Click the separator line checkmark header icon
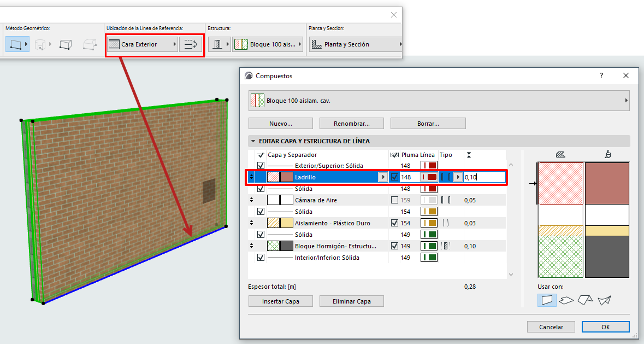The image size is (644, 344). click(261, 155)
